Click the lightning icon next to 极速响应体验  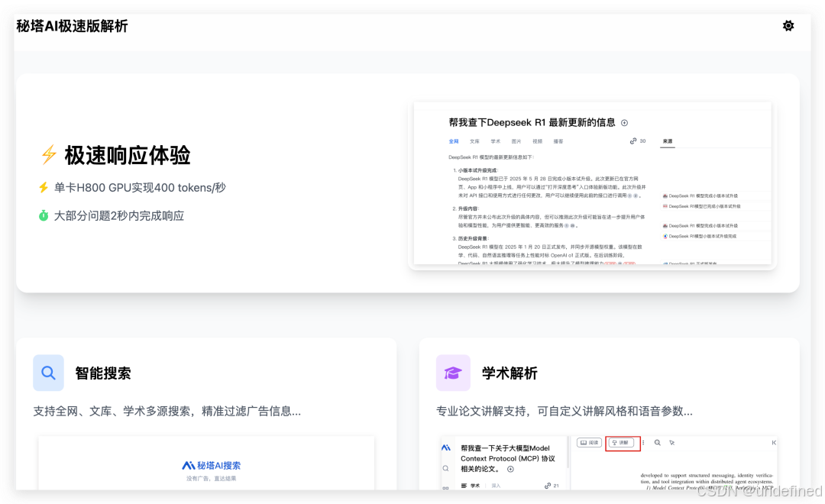click(x=49, y=155)
